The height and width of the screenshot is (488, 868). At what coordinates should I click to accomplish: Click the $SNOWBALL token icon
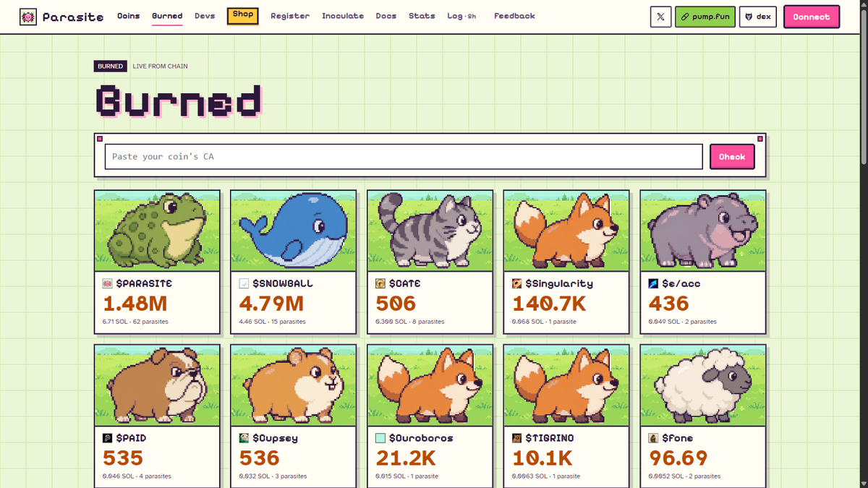[x=244, y=283]
